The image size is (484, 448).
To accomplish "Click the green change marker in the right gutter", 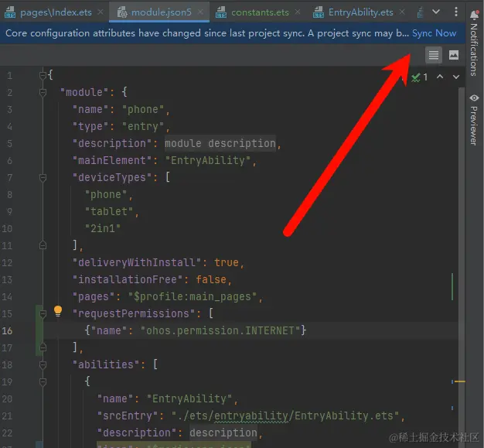I will tap(452, 286).
